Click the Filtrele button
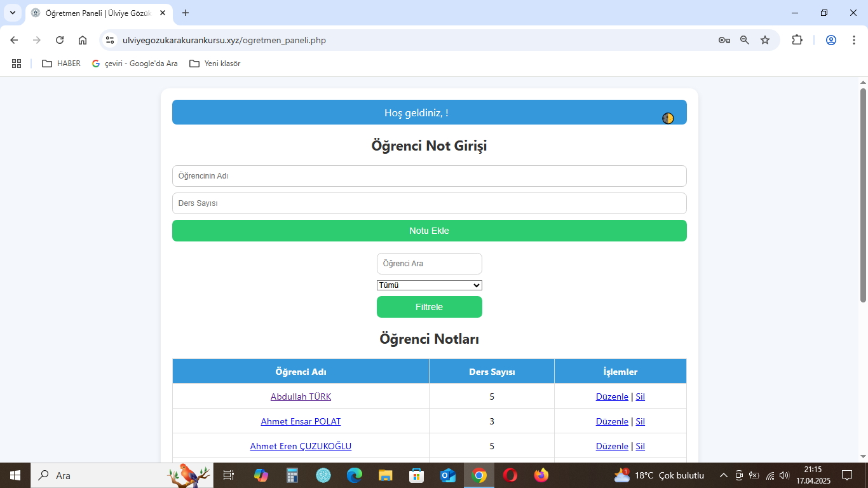This screenshot has width=868, height=488. pos(430,307)
